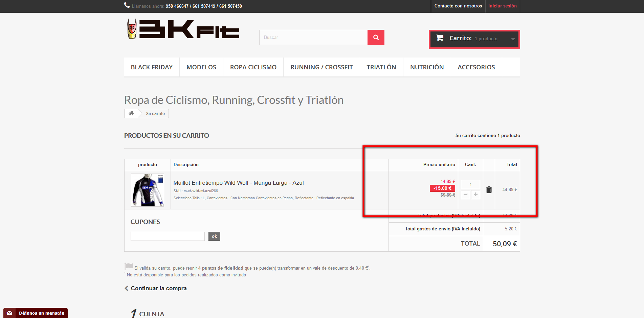The image size is (644, 318).
Task: Focus the coupon code input field
Action: [x=168, y=236]
